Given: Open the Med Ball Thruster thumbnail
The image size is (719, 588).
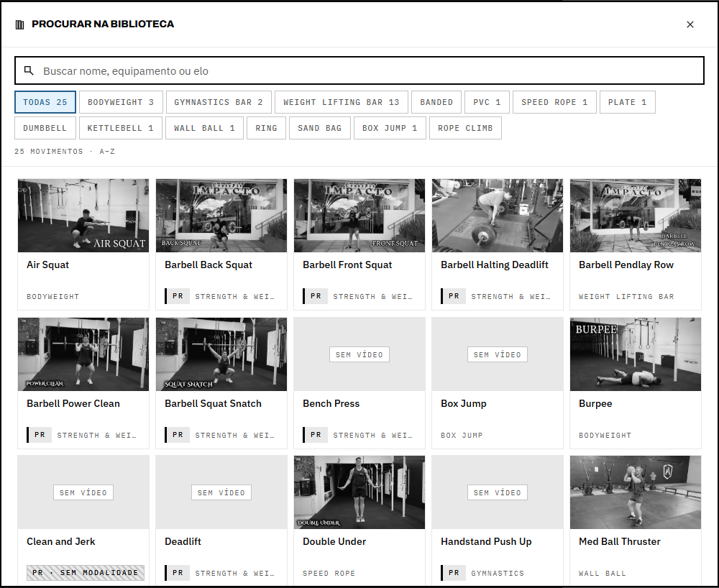Looking at the screenshot, I should 636,492.
